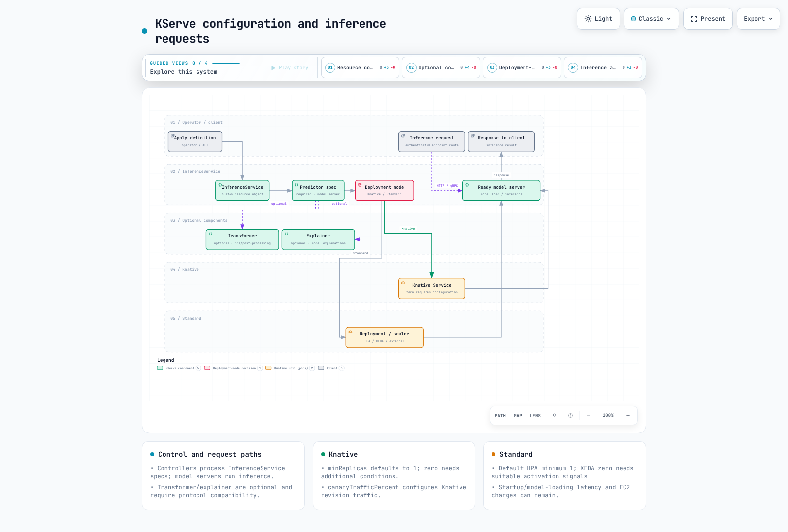Screen dimensions: 788x532
Task: Switch to PATH mode
Action: [x=500, y=416]
